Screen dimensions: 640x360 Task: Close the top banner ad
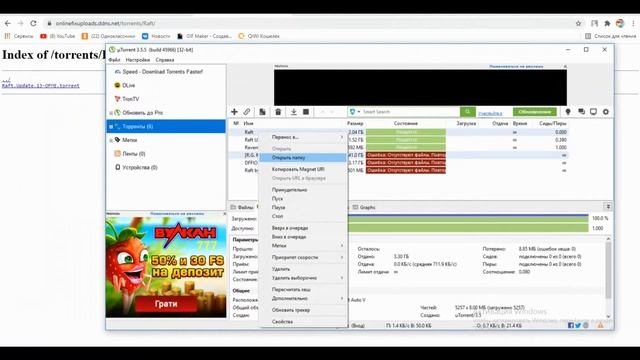coord(565,67)
